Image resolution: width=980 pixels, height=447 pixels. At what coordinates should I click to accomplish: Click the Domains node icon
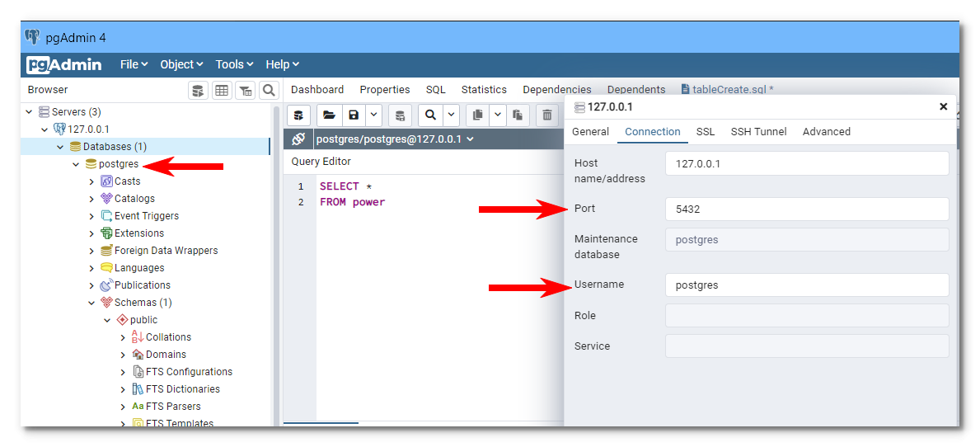coord(138,355)
